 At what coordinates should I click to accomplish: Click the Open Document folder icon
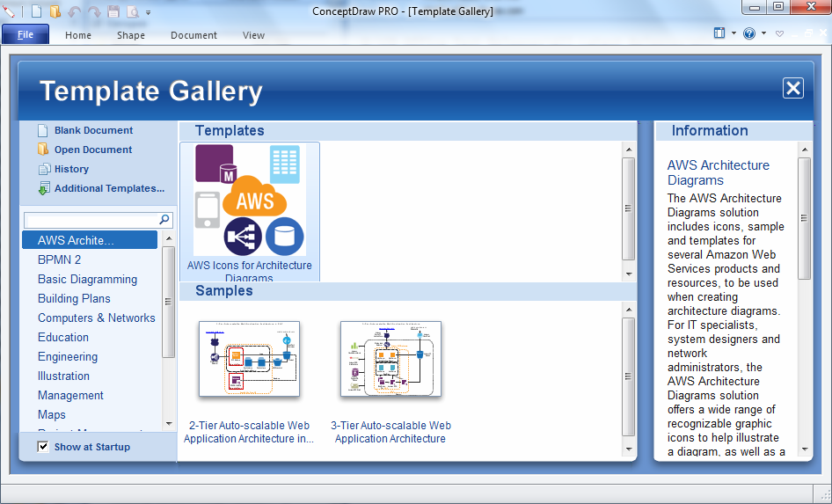43,150
